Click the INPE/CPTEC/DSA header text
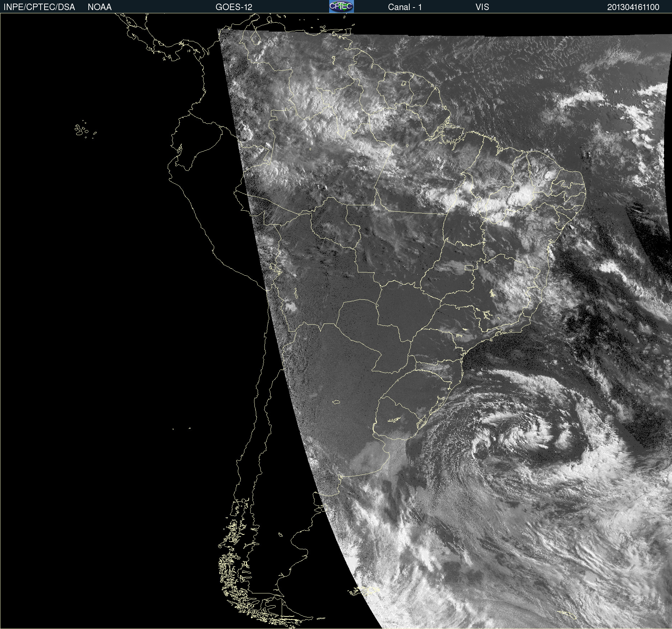The width and height of the screenshot is (672, 629). pos(39,7)
